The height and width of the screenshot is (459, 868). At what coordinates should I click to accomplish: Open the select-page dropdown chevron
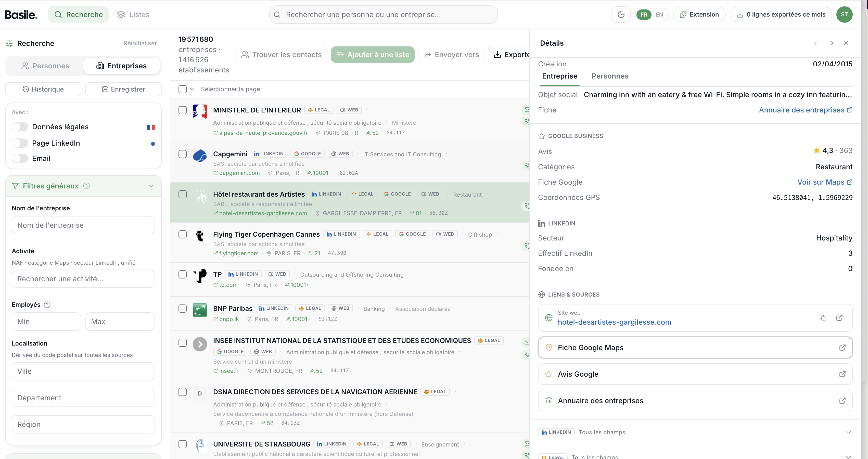pyautogui.click(x=192, y=89)
